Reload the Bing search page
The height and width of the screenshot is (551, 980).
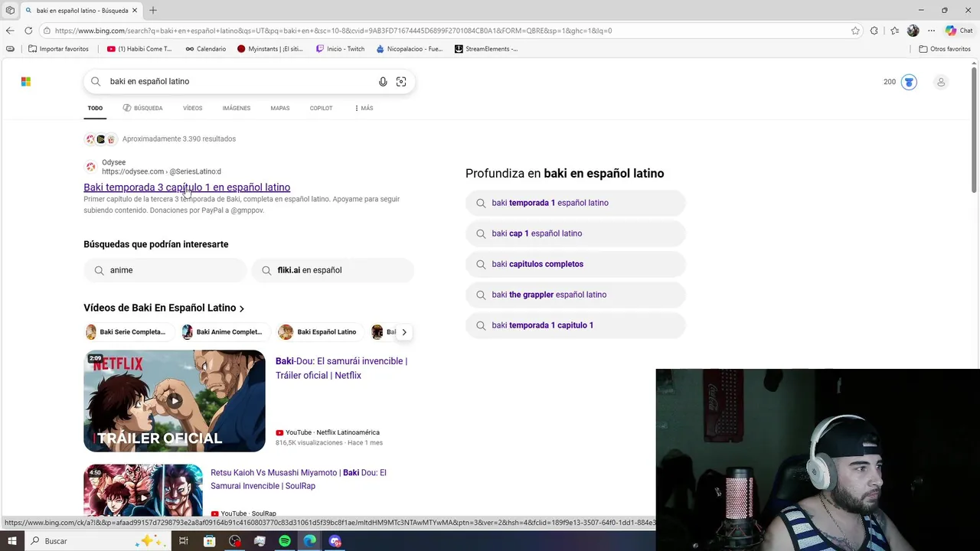28,31
